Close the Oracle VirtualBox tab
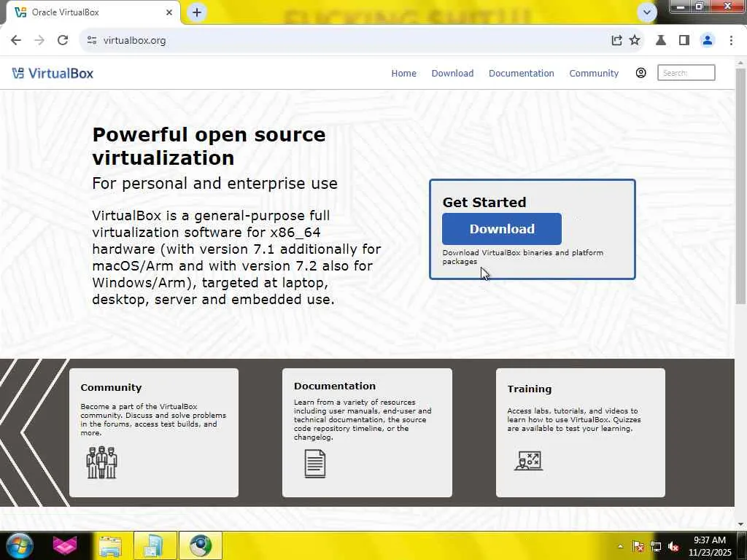The image size is (747, 560). (x=169, y=12)
